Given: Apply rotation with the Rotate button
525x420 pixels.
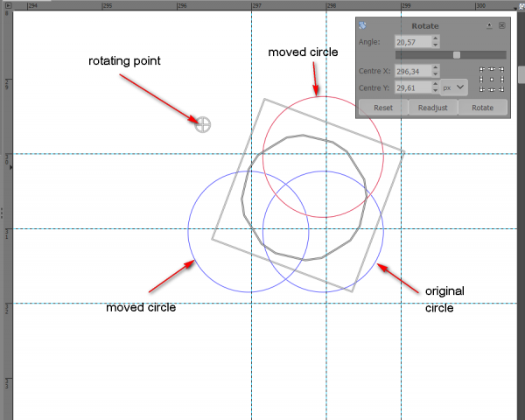Looking at the screenshot, I should tap(482, 108).
